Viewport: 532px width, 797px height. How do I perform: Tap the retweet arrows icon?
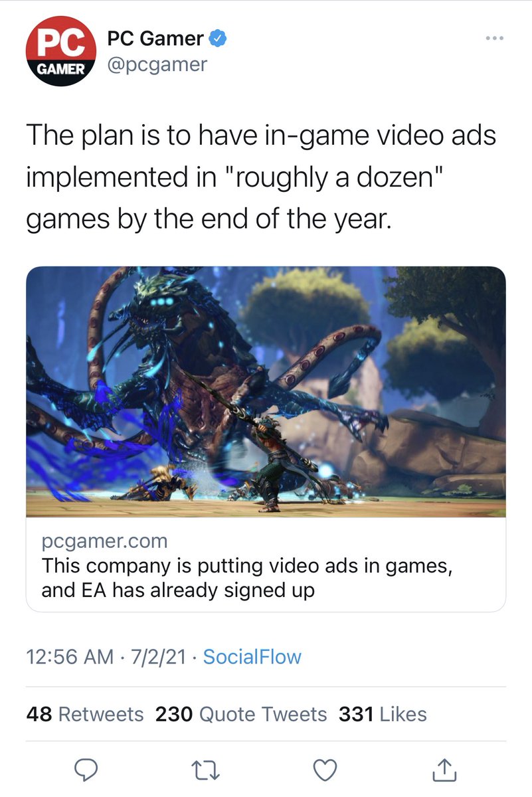[205, 770]
